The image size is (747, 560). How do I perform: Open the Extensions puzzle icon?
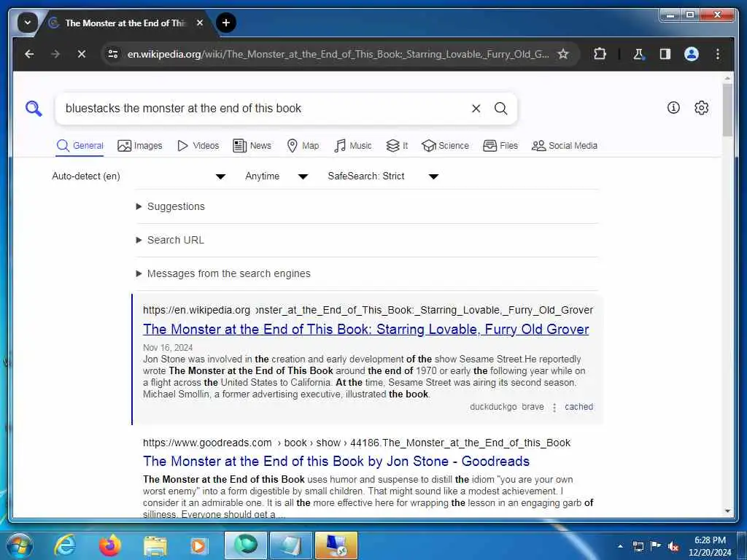point(600,54)
